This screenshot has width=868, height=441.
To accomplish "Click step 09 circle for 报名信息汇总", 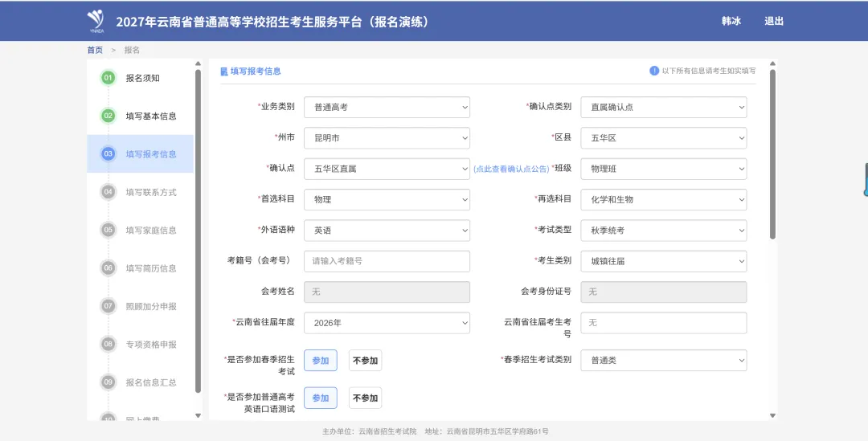I will pyautogui.click(x=108, y=382).
